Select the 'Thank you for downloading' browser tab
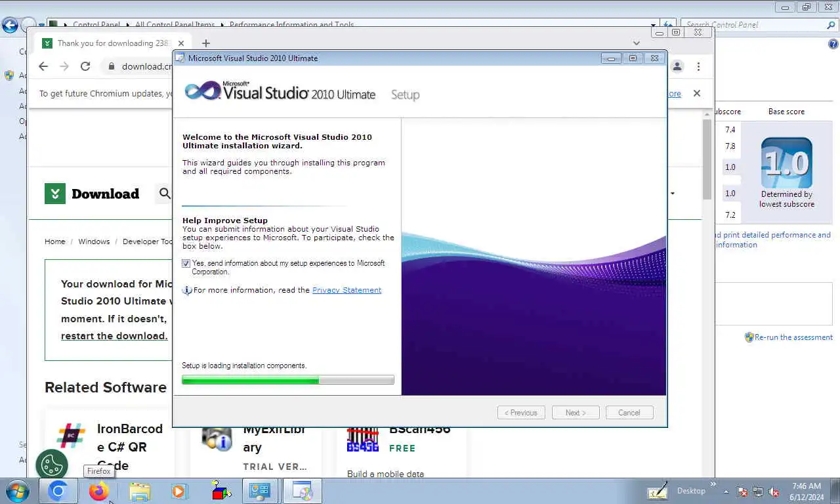Screen dimensions: 840x504 tap(112, 43)
